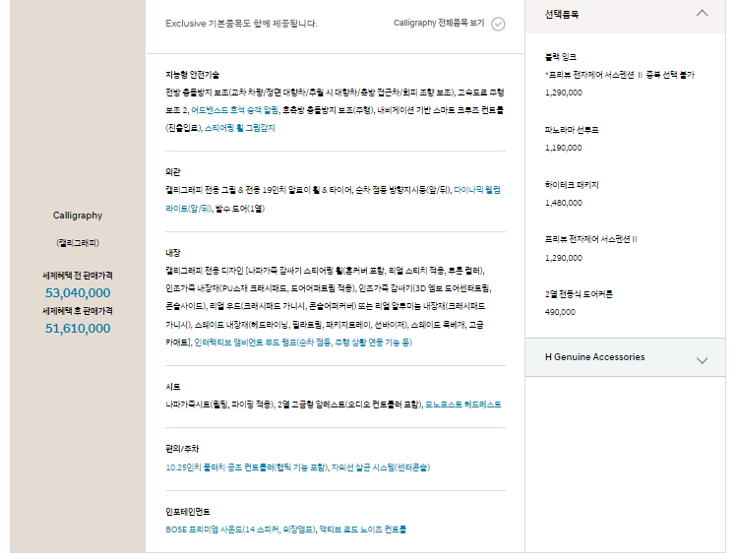Open the 액티브 로드 노이즈 컨트롤 link
Image resolution: width=736 pixels, height=560 pixels.
[362, 529]
